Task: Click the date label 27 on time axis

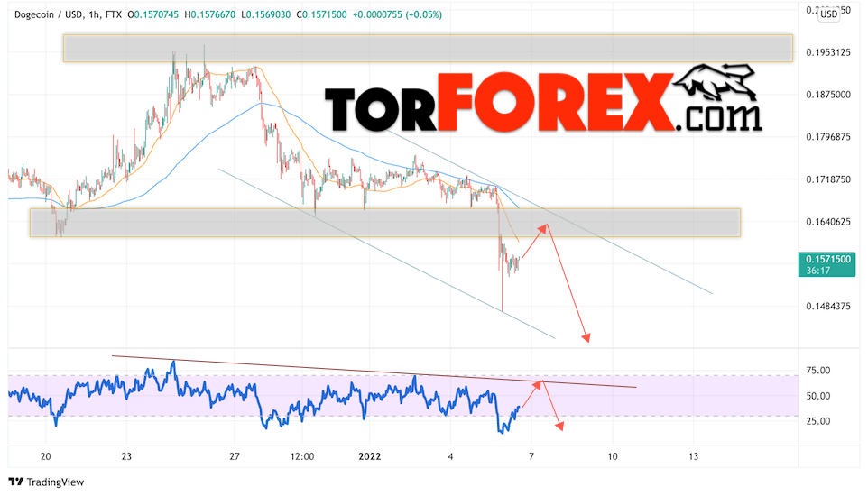Action: click(x=235, y=456)
